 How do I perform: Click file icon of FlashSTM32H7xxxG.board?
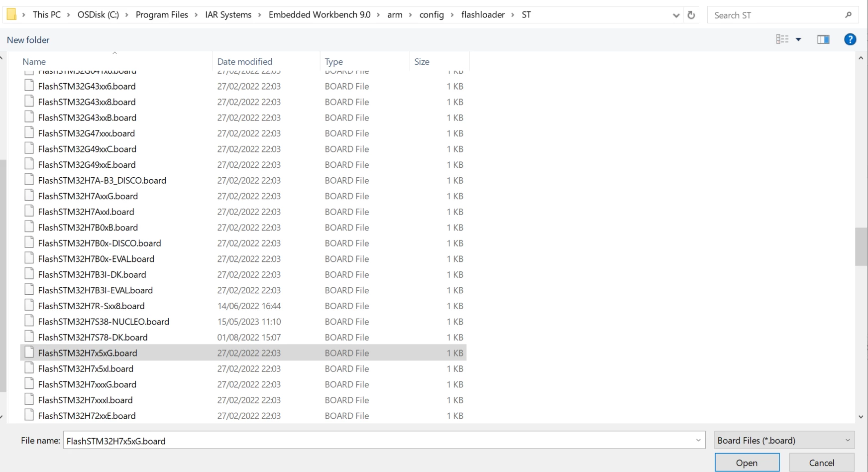coord(29,384)
